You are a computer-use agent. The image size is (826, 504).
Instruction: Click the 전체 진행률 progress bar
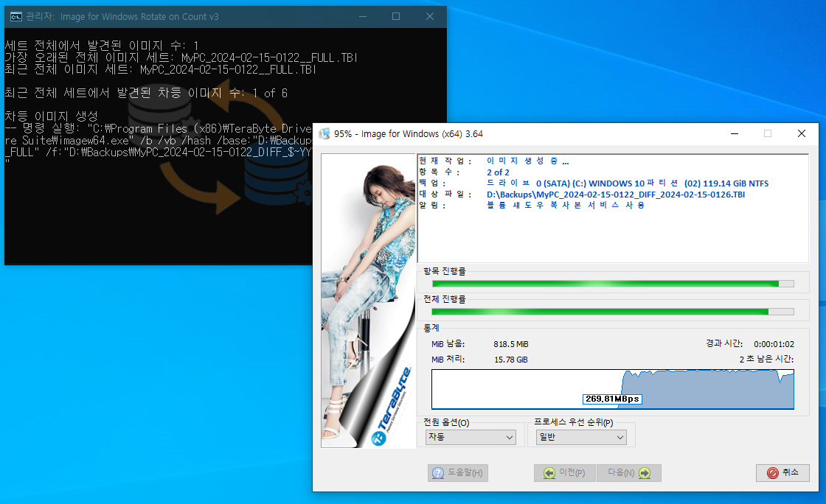pos(613,312)
